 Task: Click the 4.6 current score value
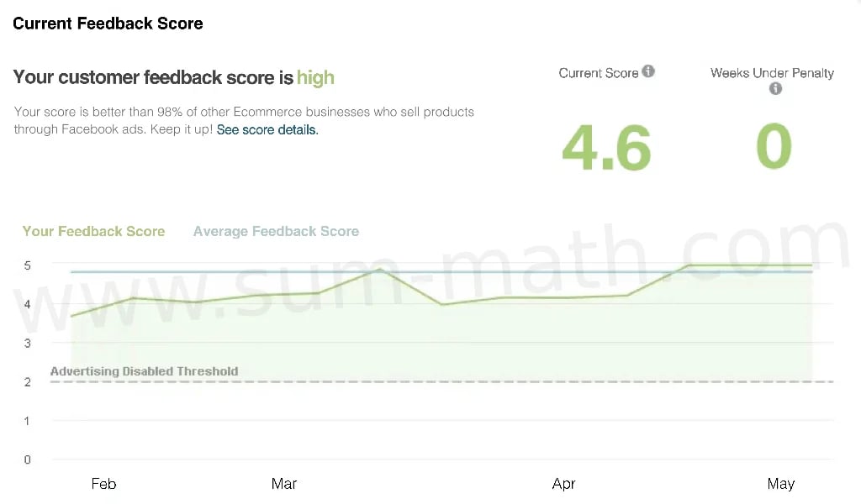606,147
